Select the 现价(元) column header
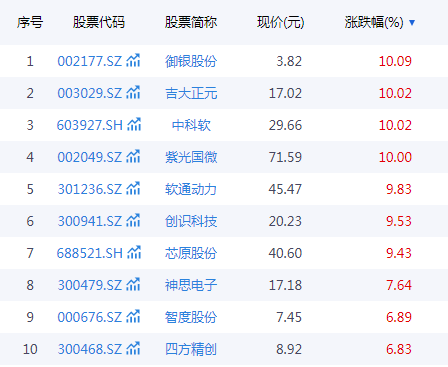 [x=281, y=22]
